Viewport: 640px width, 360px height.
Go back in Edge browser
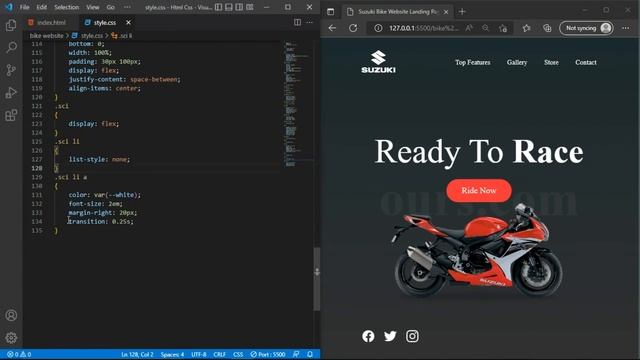click(332, 28)
